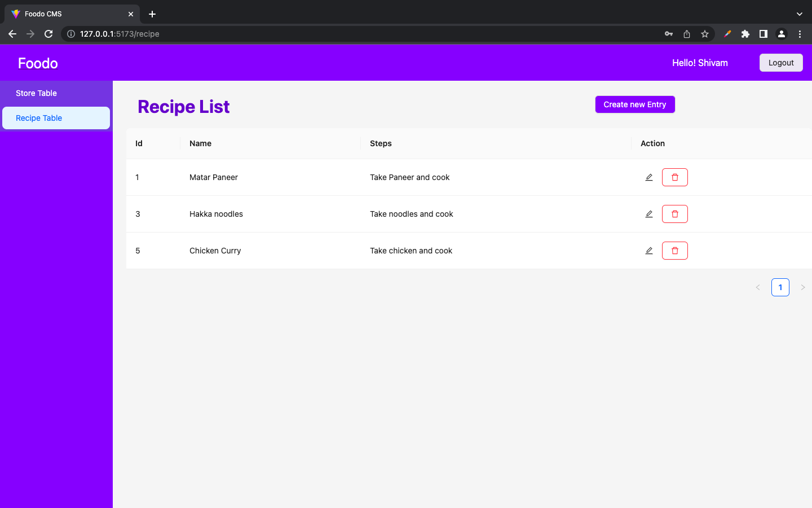Image resolution: width=812 pixels, height=508 pixels.
Task: Expand the tab search dropdown arrow
Action: coord(800,14)
